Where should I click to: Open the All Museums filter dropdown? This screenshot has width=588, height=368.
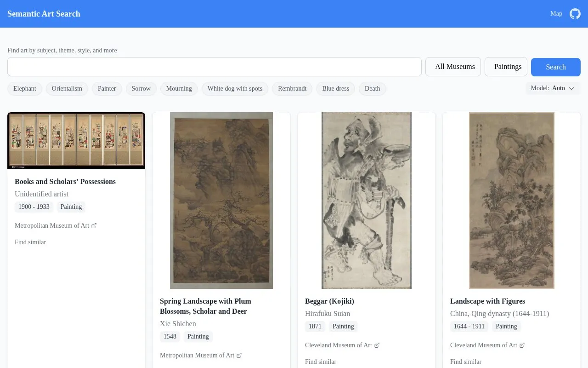pyautogui.click(x=453, y=67)
